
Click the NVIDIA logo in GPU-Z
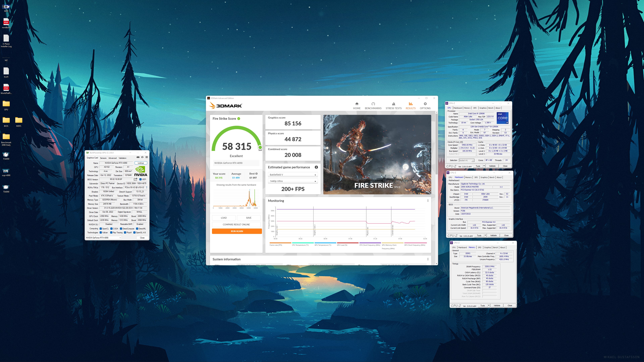tap(141, 171)
